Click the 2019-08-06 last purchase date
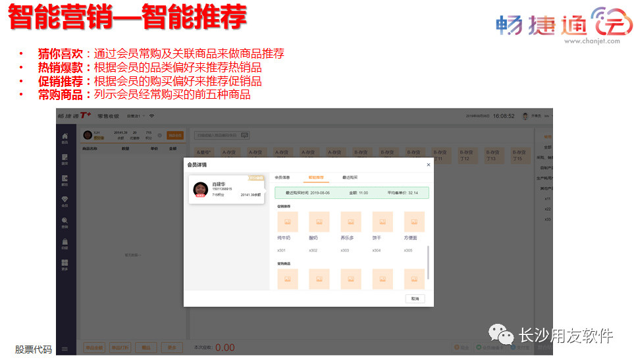634x364 pixels. coord(320,193)
